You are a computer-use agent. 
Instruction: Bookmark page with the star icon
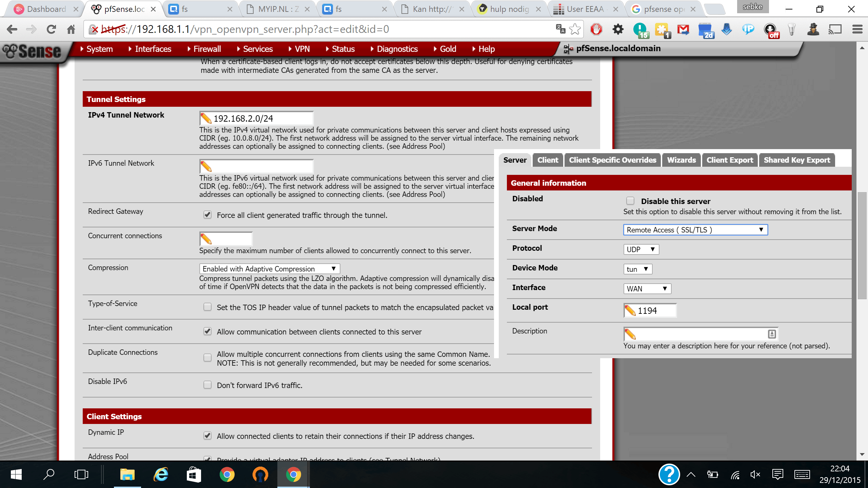coord(575,29)
